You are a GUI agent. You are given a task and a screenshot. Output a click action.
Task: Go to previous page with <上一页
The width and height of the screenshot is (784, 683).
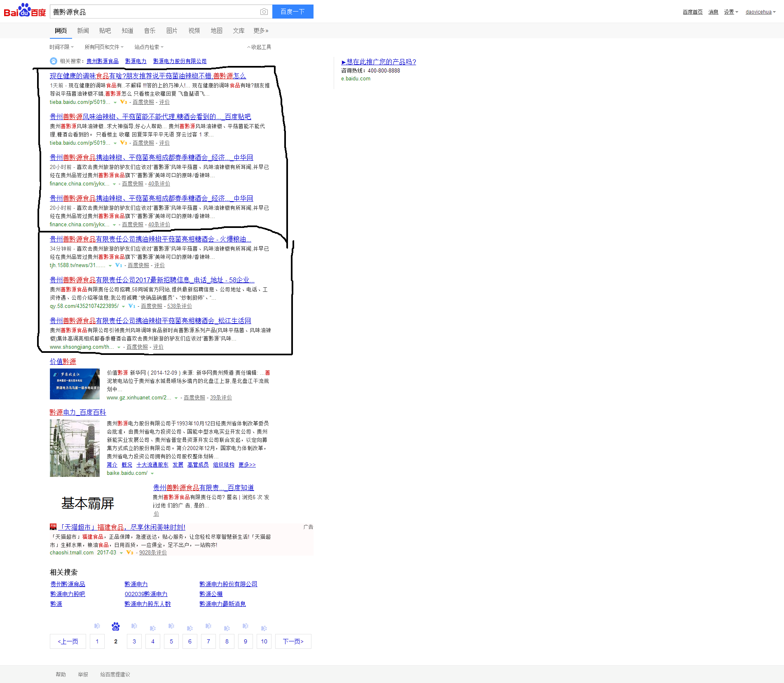coord(68,641)
